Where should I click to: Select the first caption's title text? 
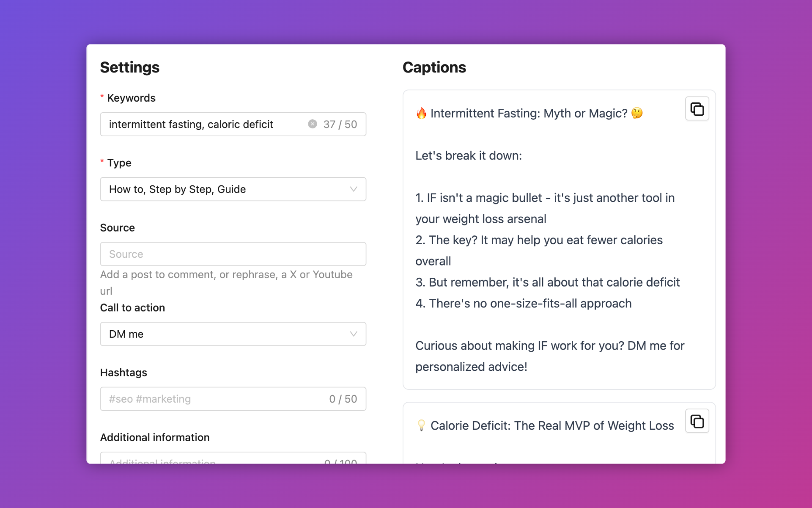point(529,113)
